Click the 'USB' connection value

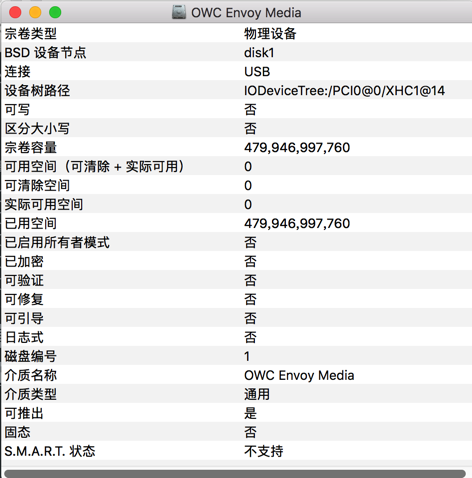[257, 72]
